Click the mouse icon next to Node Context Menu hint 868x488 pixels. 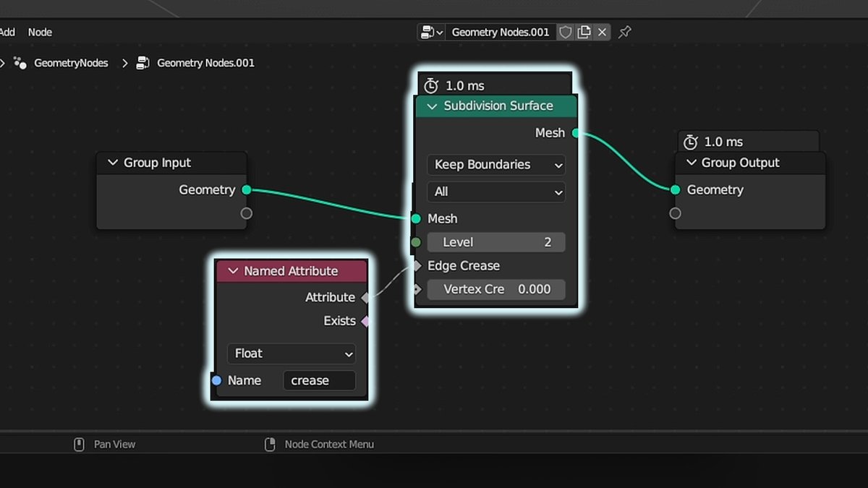pyautogui.click(x=271, y=444)
